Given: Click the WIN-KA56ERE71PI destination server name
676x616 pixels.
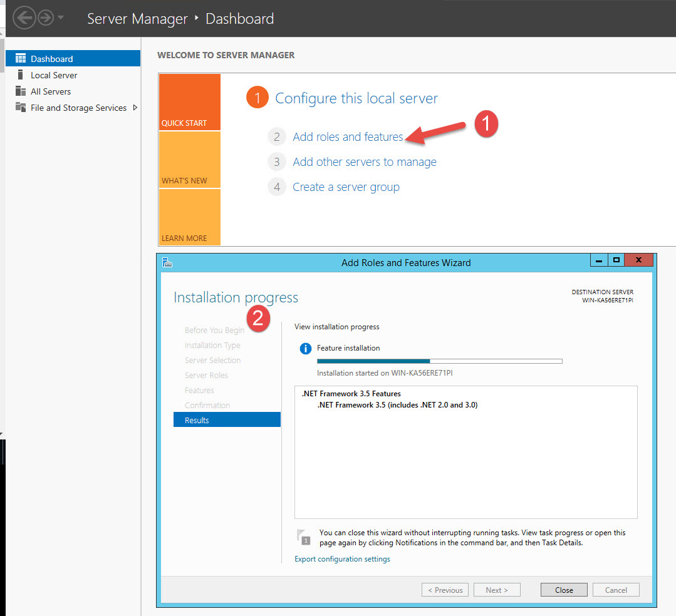Looking at the screenshot, I should point(608,300).
